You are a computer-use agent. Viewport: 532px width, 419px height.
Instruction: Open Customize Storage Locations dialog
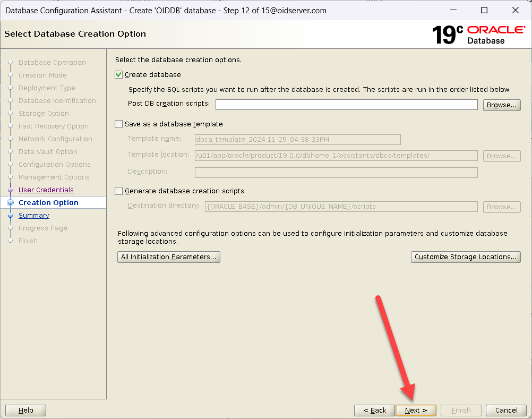465,257
